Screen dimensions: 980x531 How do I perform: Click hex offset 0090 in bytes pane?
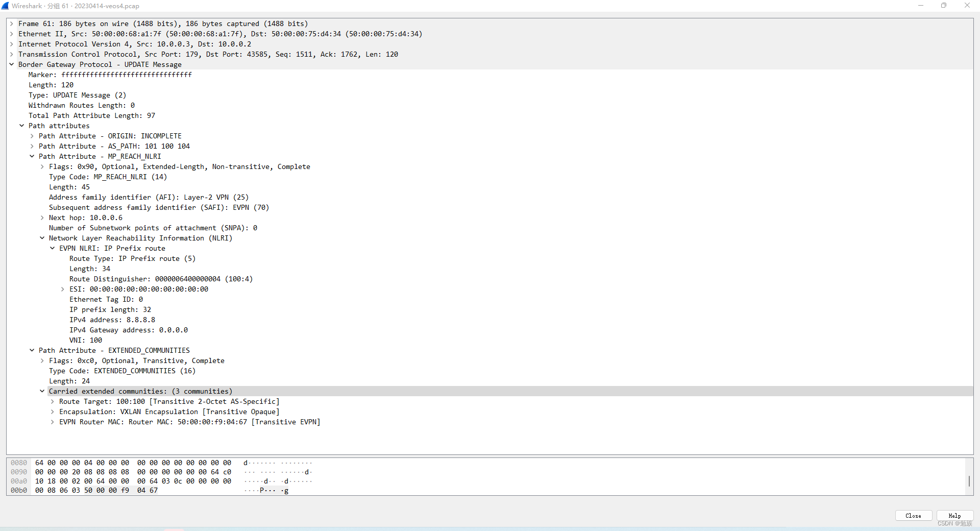click(19, 472)
